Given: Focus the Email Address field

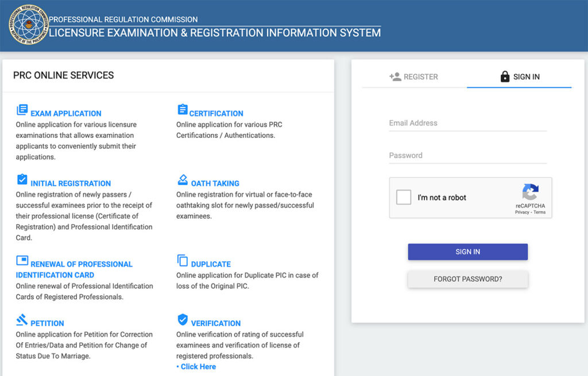Looking at the screenshot, I should point(467,123).
